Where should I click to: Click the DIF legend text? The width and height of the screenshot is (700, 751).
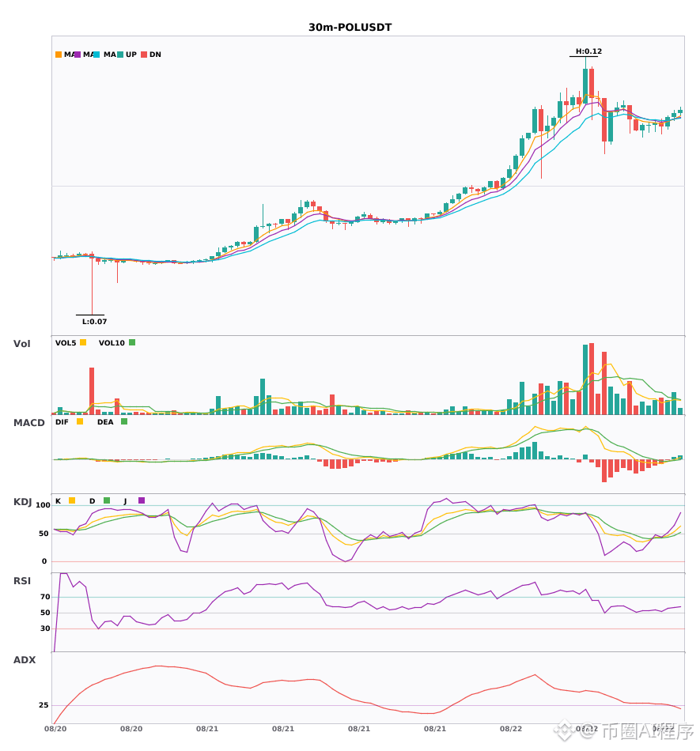tap(62, 422)
